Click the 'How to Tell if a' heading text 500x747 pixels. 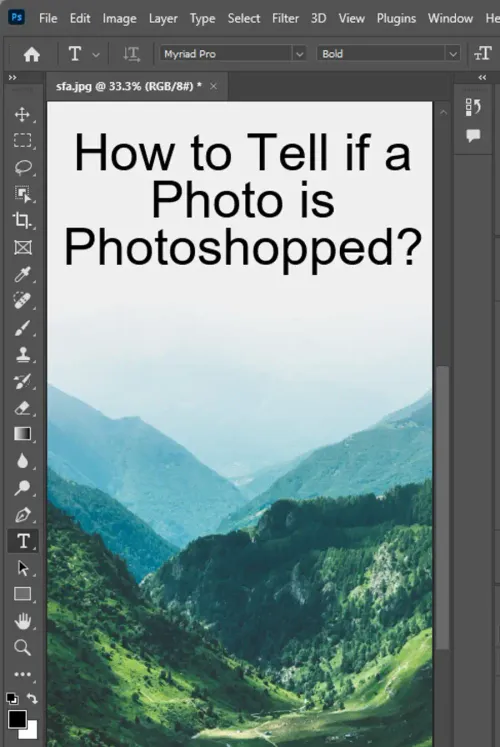click(242, 152)
